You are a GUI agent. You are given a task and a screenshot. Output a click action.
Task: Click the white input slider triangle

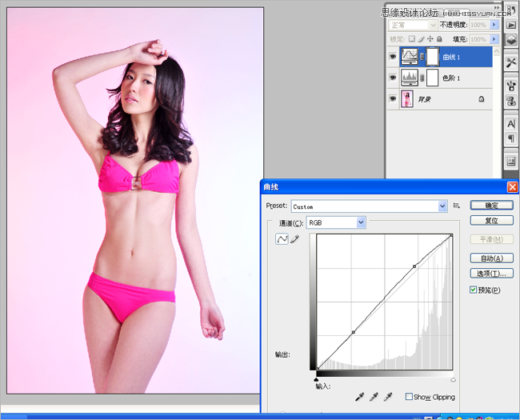[453, 379]
